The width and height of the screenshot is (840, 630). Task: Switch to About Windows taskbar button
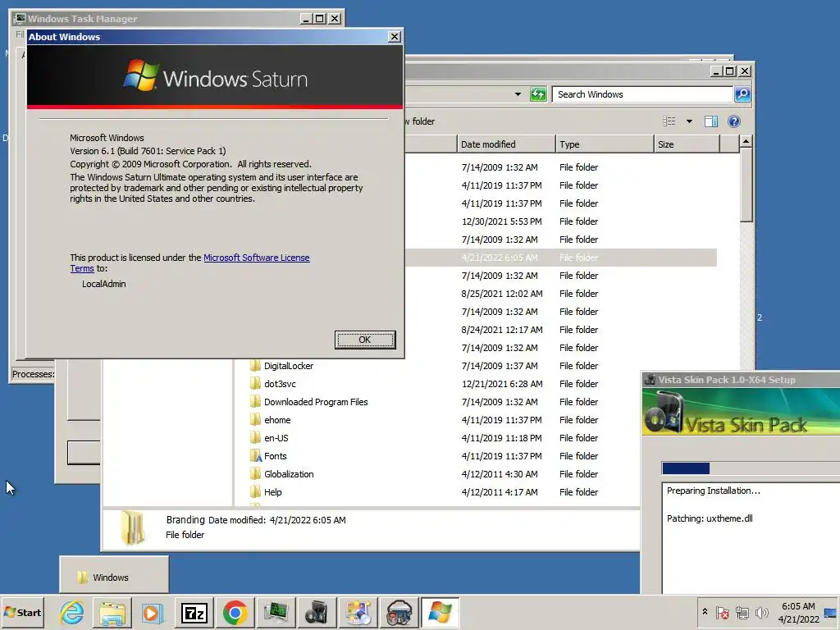440,612
